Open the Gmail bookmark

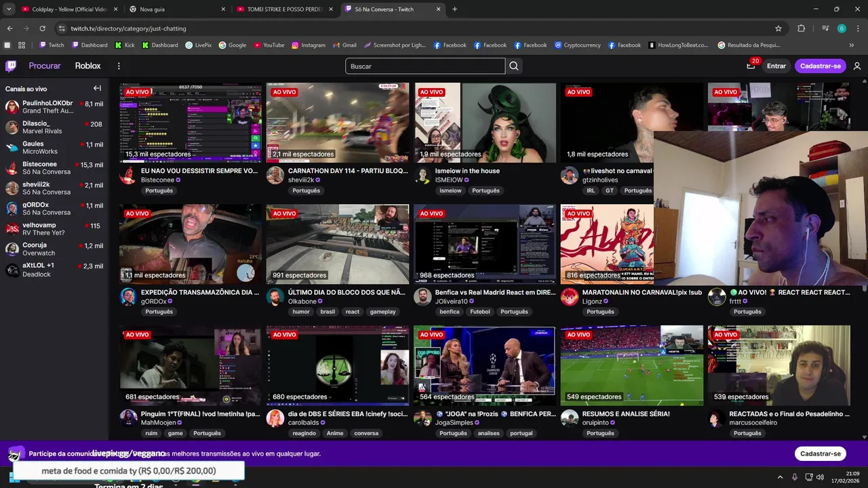tap(344, 45)
